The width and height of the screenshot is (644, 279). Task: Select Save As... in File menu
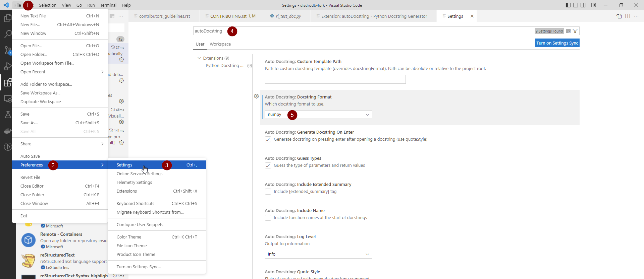tap(60, 123)
